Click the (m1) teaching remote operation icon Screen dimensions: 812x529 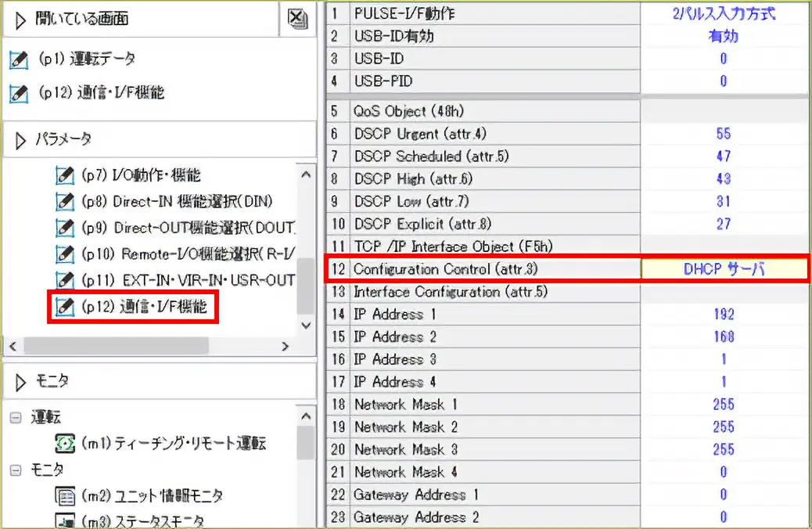65,444
